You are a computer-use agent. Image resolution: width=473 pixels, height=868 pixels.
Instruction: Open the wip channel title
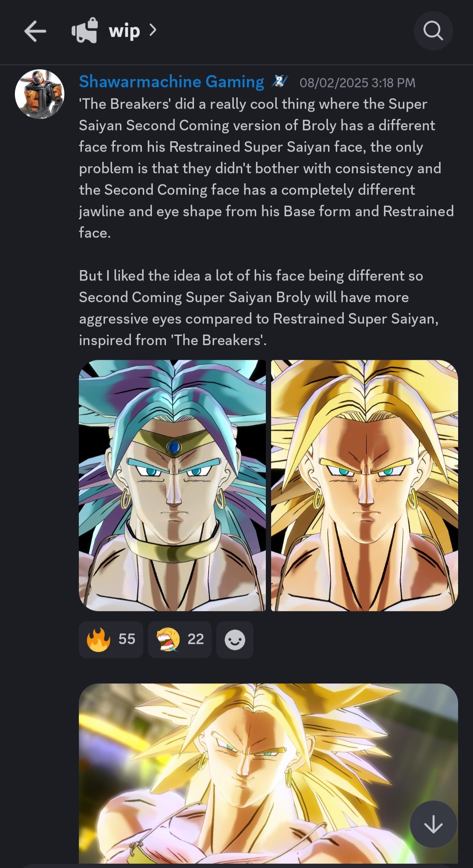click(x=124, y=31)
